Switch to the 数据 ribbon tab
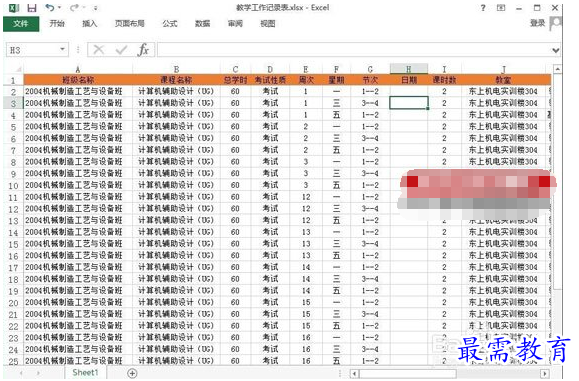579x381 pixels. [202, 24]
